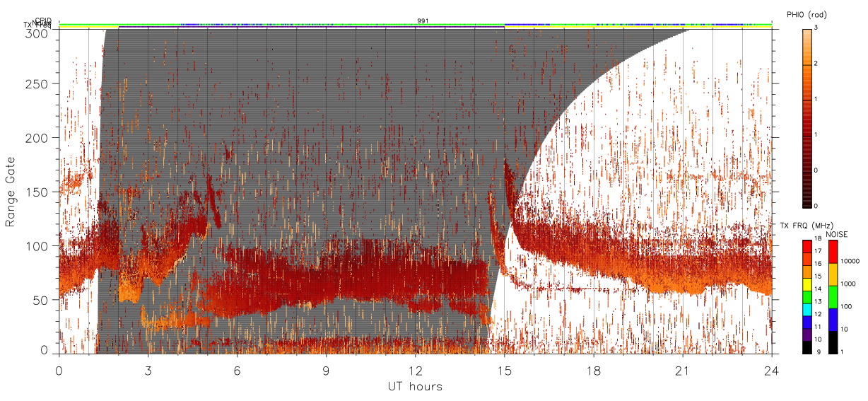868x401 pixels.
Task: Click tick label 9 on the UT hours axis
Action: pyautogui.click(x=326, y=371)
